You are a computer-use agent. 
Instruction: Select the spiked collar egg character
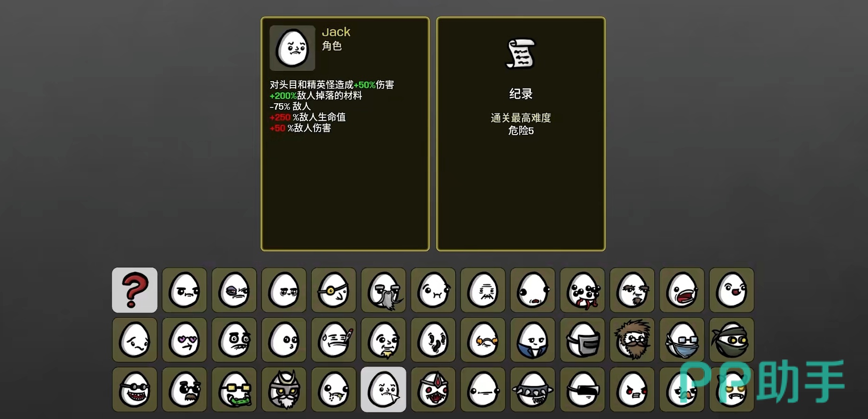(533, 389)
